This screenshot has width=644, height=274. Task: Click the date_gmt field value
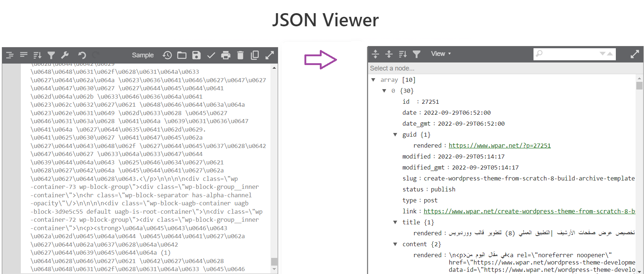point(471,123)
